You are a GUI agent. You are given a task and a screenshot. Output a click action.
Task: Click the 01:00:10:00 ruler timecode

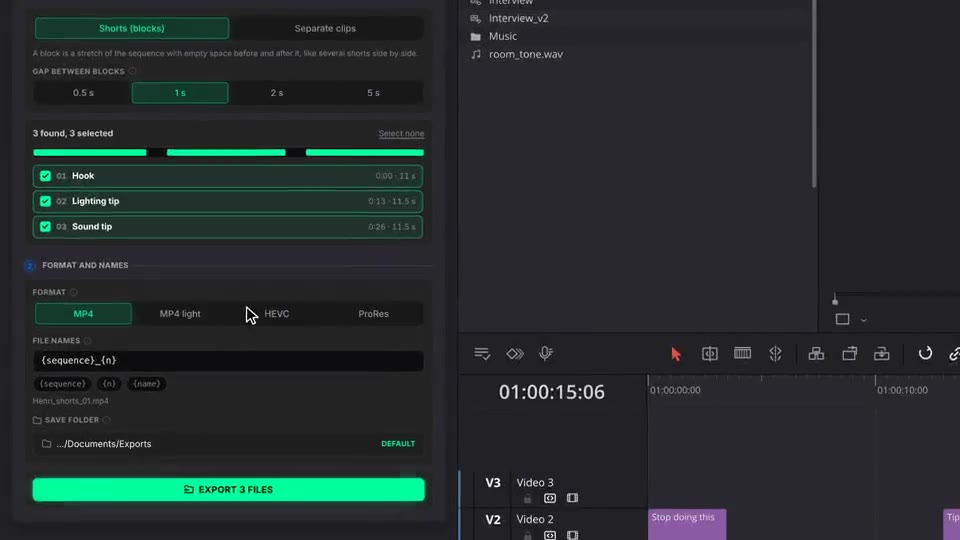(x=902, y=390)
